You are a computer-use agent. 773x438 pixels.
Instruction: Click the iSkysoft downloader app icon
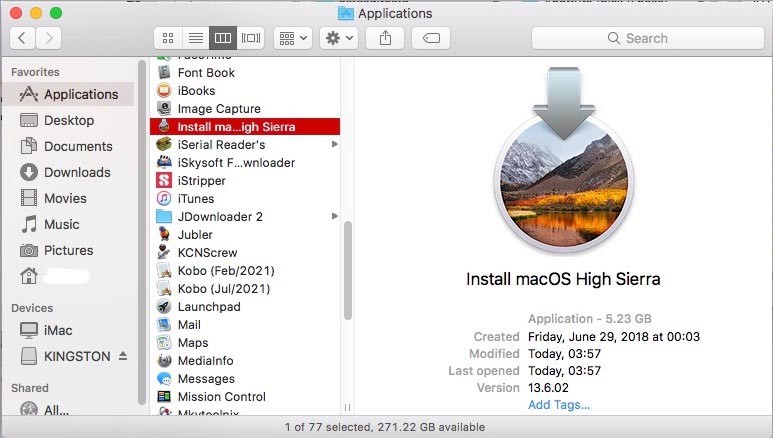click(x=164, y=163)
